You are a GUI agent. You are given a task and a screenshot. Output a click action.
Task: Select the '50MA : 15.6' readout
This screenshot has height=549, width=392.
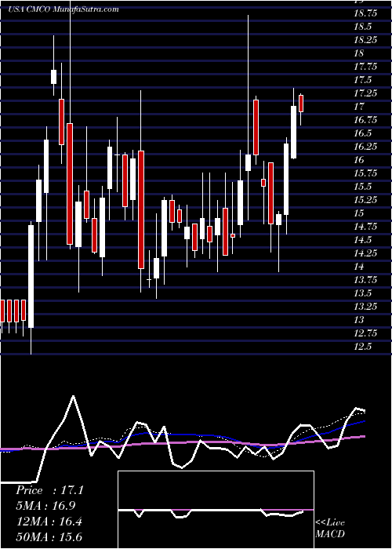pos(49,536)
